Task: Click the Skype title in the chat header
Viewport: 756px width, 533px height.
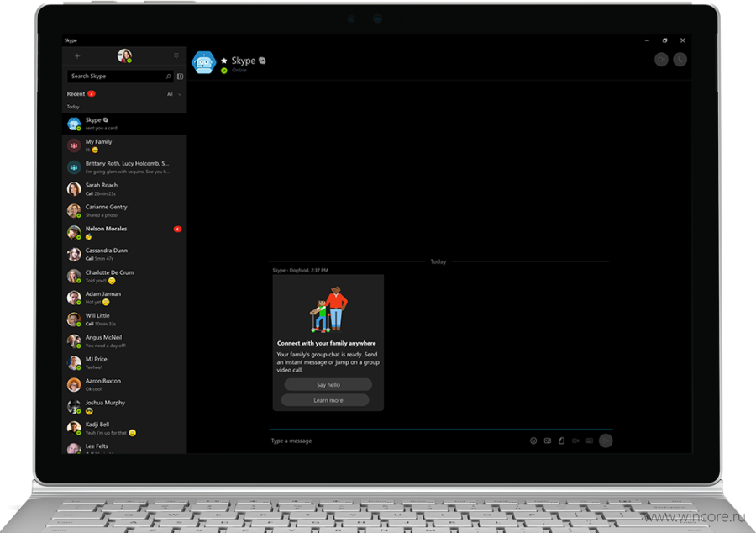Action: click(244, 61)
